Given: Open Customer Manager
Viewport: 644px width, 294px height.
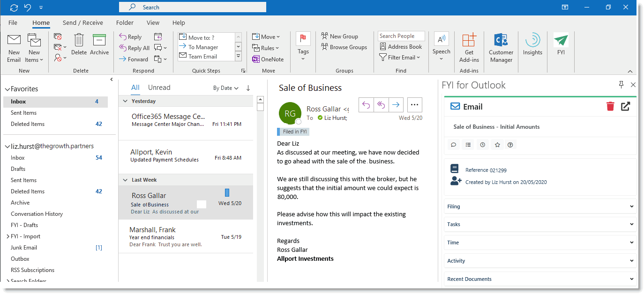Looking at the screenshot, I should [x=501, y=48].
